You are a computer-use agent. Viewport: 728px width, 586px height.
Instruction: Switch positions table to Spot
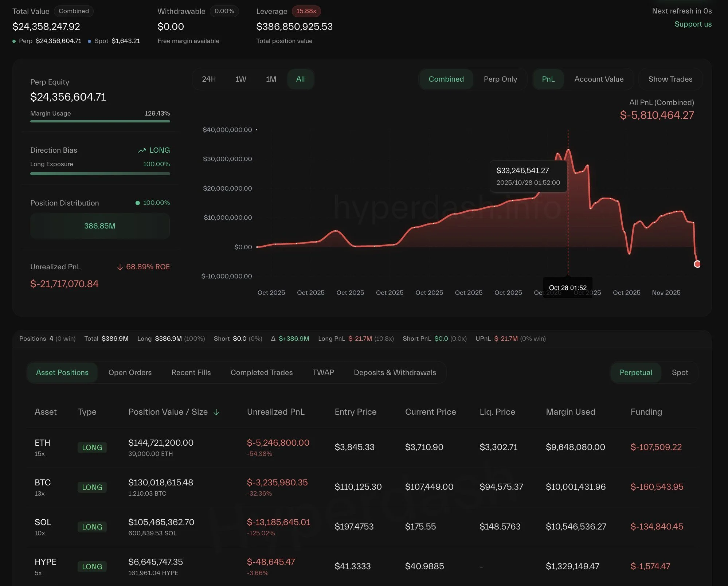pyautogui.click(x=680, y=372)
